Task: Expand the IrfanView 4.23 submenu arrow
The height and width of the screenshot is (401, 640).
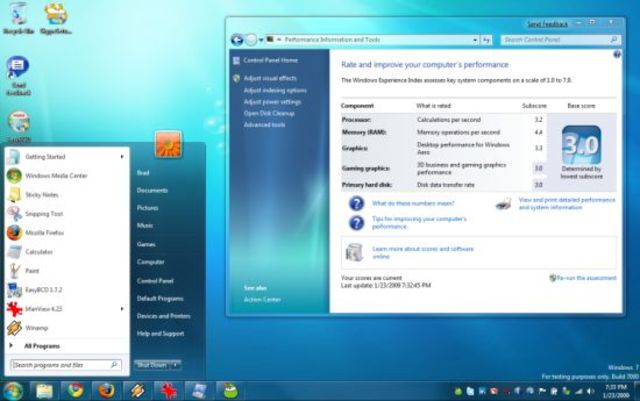Action: pyautogui.click(x=122, y=309)
